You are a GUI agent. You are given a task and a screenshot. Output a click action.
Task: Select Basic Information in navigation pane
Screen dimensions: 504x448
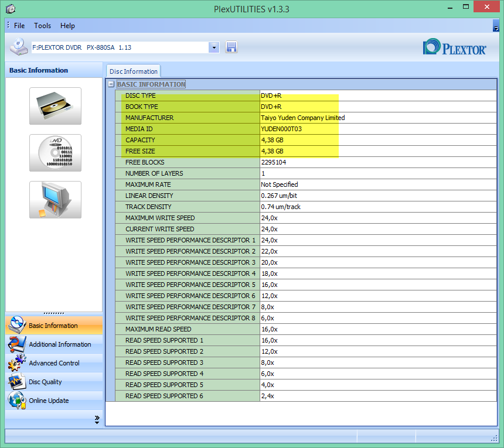(x=54, y=326)
